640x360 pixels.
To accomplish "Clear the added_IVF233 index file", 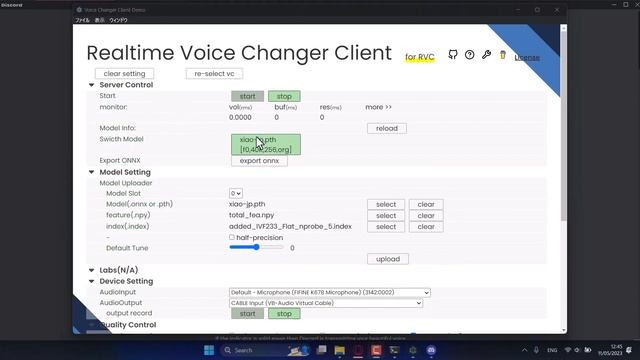I will coord(426,227).
